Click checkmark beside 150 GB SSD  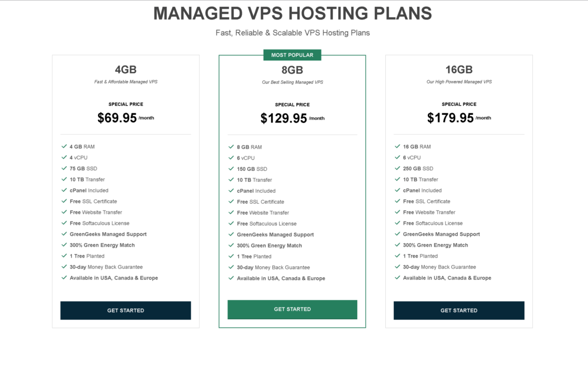click(x=231, y=168)
